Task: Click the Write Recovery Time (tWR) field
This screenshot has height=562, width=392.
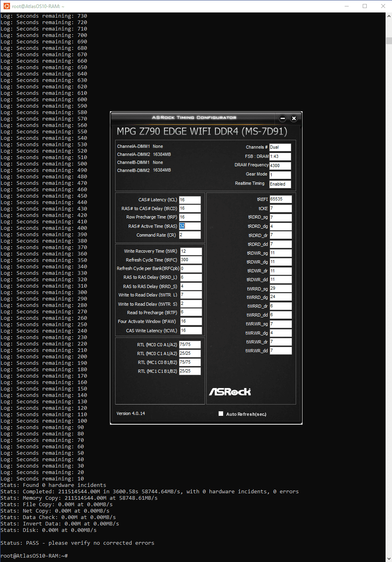Action: point(191,251)
